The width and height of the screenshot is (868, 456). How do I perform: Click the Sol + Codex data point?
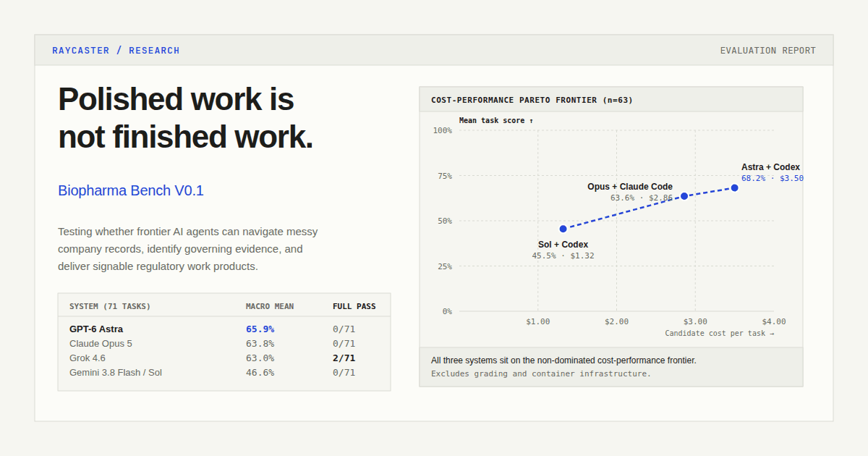coord(563,229)
